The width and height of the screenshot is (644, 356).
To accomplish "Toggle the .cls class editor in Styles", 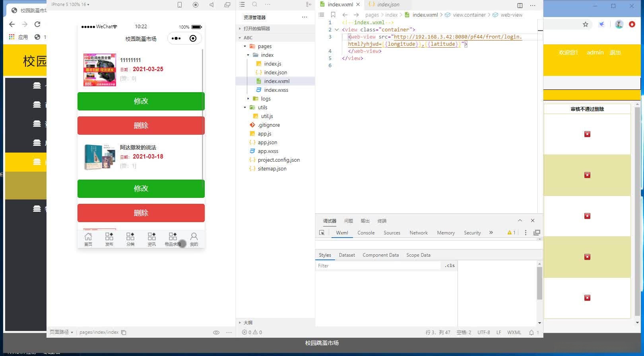I will pyautogui.click(x=450, y=266).
